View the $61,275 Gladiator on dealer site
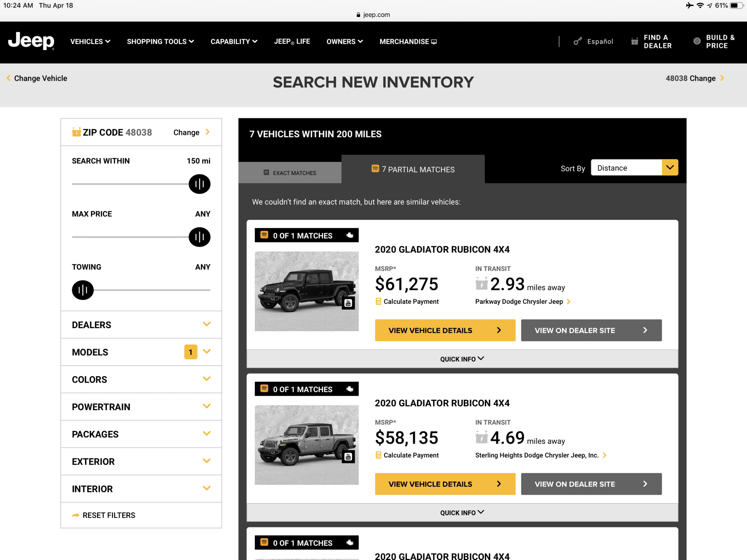747x560 pixels. pyautogui.click(x=591, y=330)
